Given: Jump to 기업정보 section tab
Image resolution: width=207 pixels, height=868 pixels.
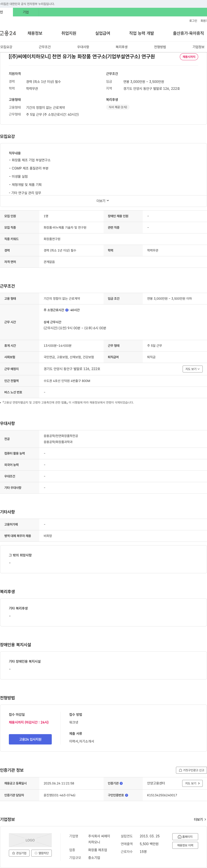Looking at the screenshot, I should point(198,47).
